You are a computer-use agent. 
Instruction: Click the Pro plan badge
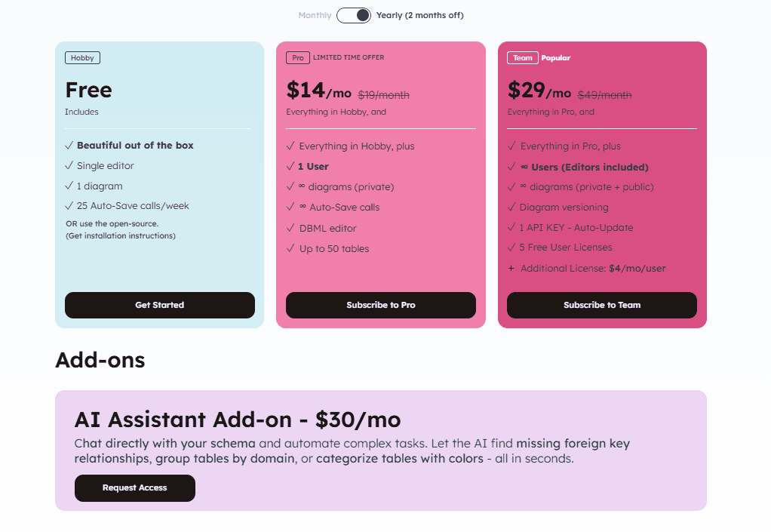pos(298,58)
